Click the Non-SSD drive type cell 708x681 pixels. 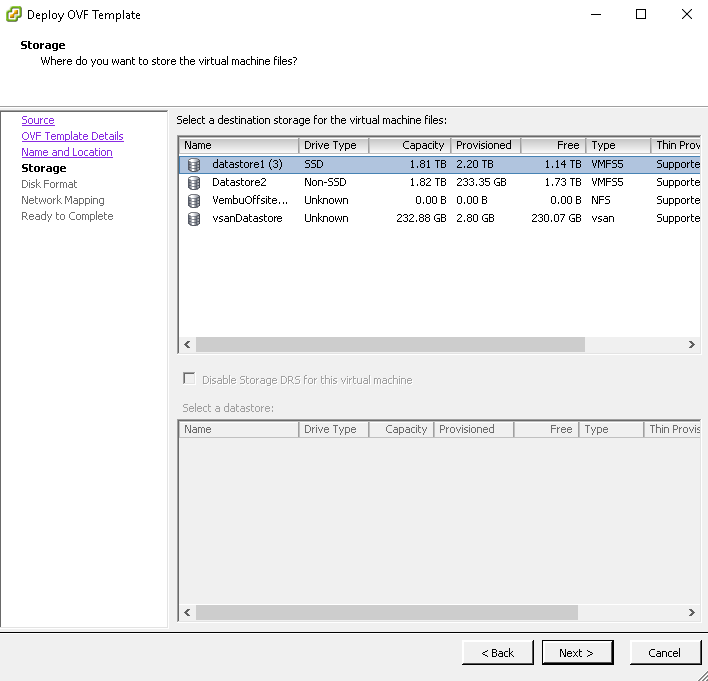tap(325, 182)
